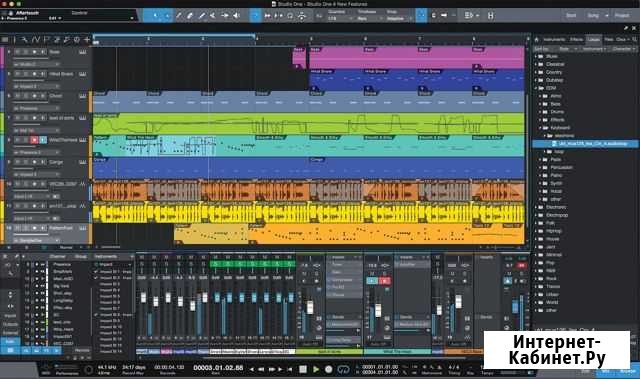
Task: Open keyboard icon on Conga track
Action: coord(83,162)
